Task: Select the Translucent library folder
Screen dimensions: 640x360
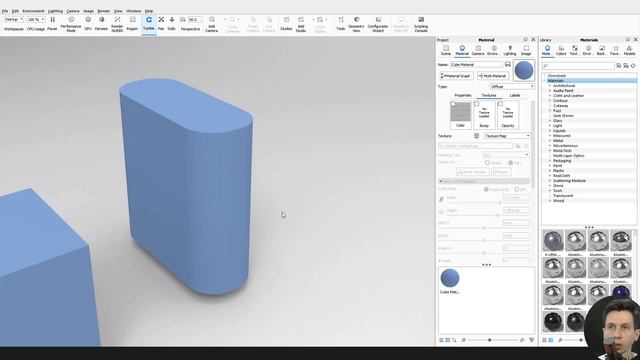Action: 562,196
